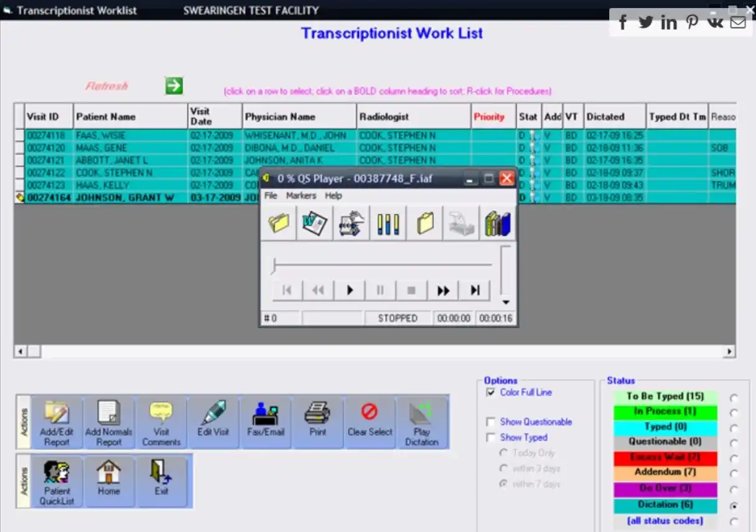Open the Markers menu in QS Player
This screenshot has height=532, width=756.
click(301, 195)
